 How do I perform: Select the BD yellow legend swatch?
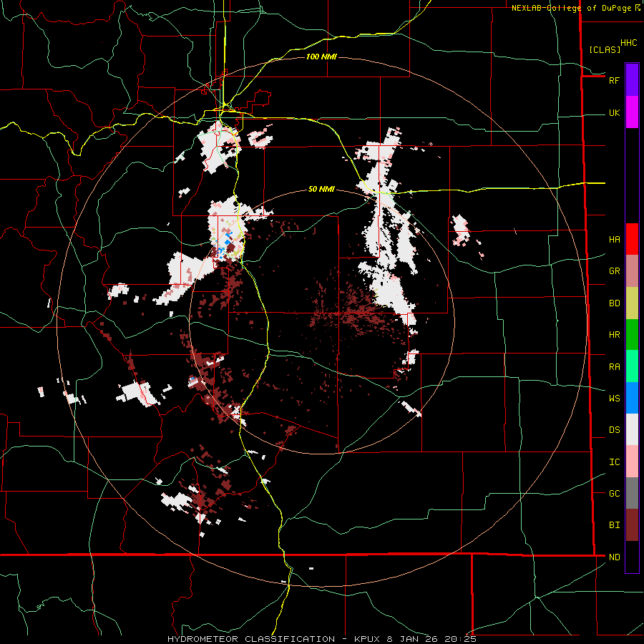(632, 303)
